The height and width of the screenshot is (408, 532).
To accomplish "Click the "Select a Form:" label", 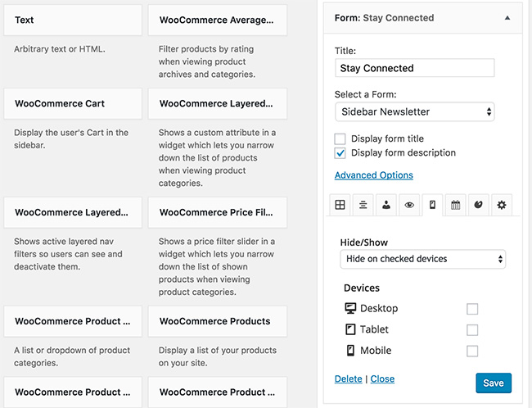I will 365,94.
